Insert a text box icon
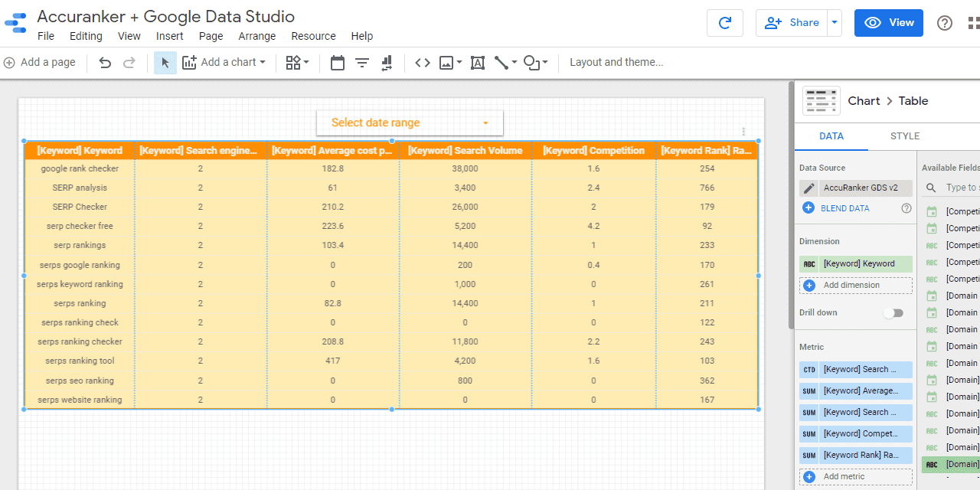980x490 pixels. [x=478, y=63]
